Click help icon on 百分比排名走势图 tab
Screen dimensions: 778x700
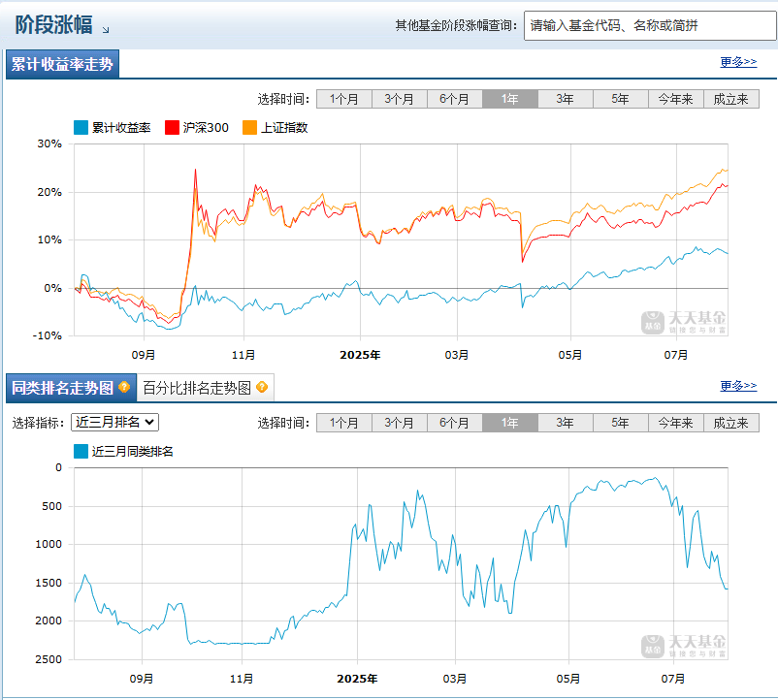pos(262,387)
